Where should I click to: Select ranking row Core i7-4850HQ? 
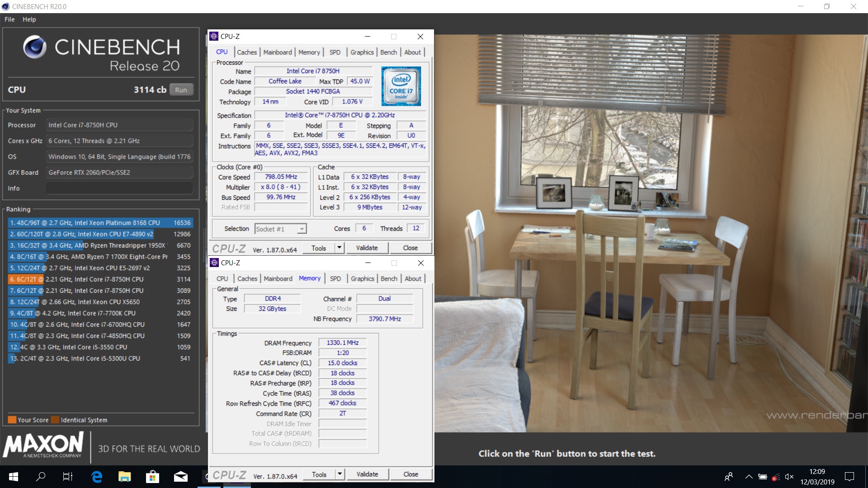coord(100,336)
